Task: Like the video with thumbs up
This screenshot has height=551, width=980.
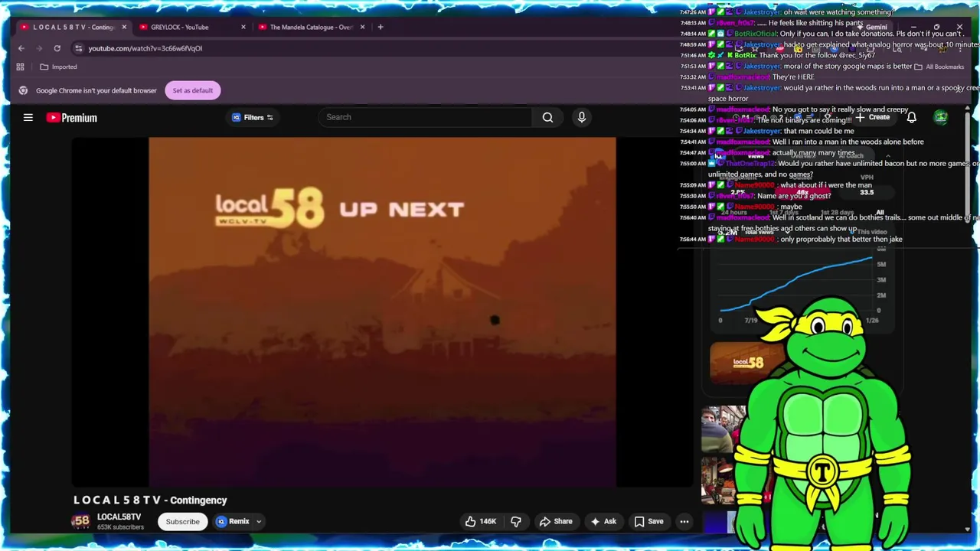Action: tap(480, 522)
